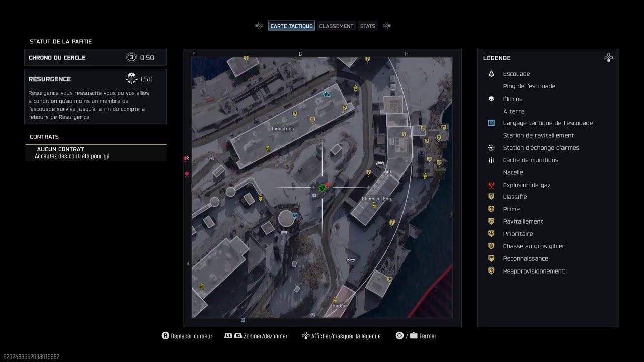Click the Prime contract icon in legend
Viewport: 644px width, 362px height.
[x=491, y=209]
